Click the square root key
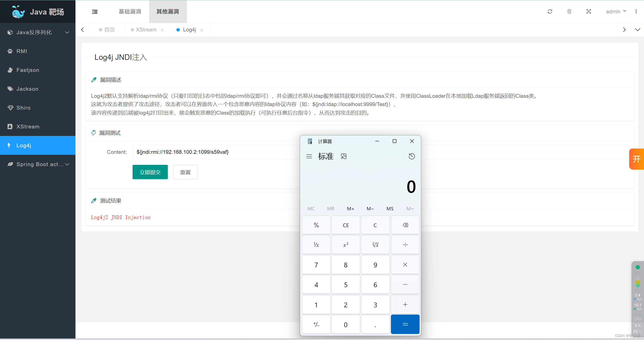Image resolution: width=644 pixels, height=340 pixels. coord(375,245)
